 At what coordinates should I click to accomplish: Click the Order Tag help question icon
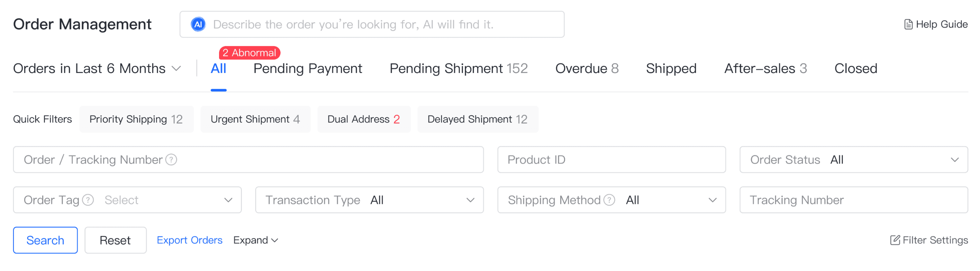(88, 200)
